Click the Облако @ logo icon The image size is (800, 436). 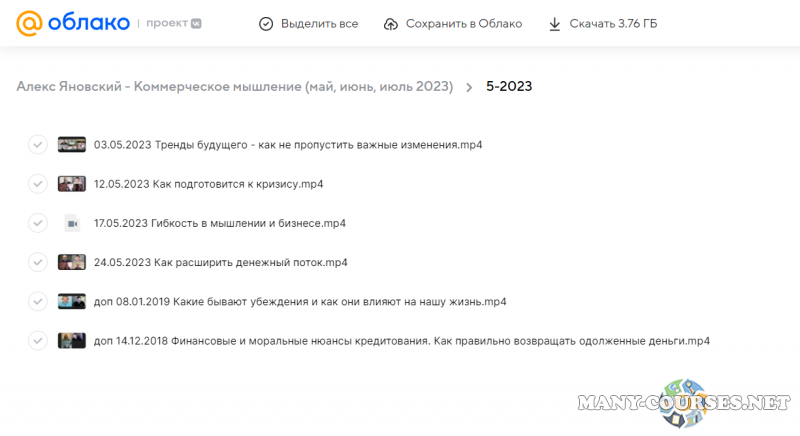coord(30,23)
